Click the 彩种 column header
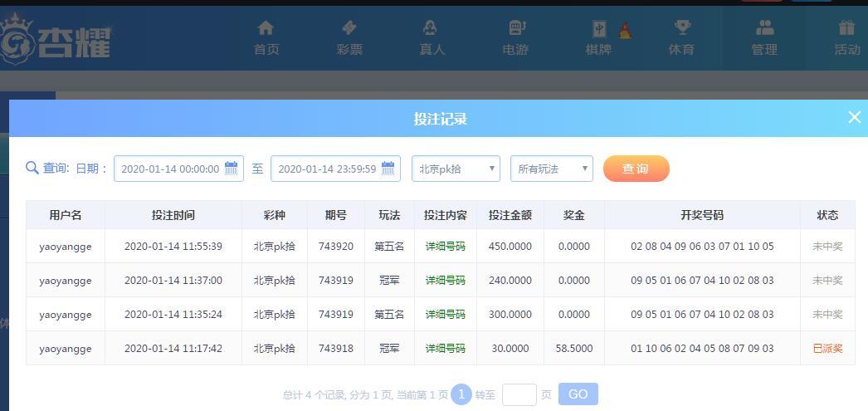Image resolution: width=868 pixels, height=411 pixels. click(275, 215)
